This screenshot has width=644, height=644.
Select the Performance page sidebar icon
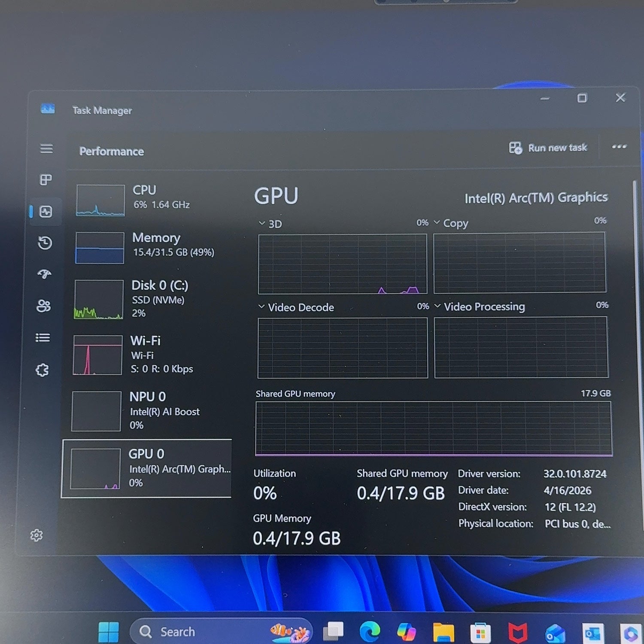(x=46, y=211)
